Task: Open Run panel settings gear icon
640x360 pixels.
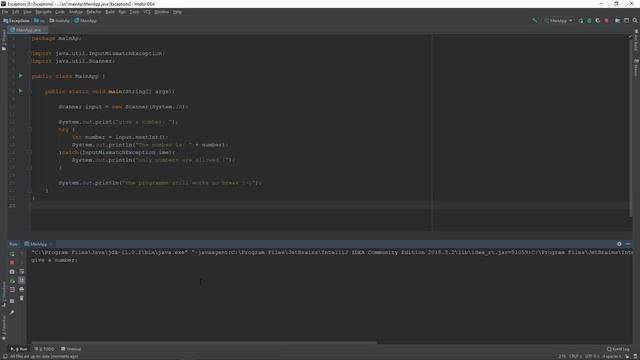Action: coord(619,244)
